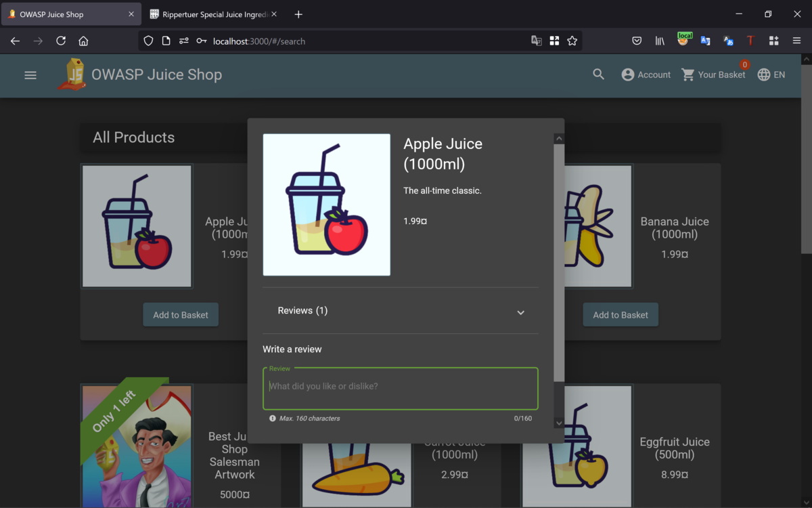
Task: Click the Eggfruit Juice 8.99¤ price
Action: [x=675, y=475]
